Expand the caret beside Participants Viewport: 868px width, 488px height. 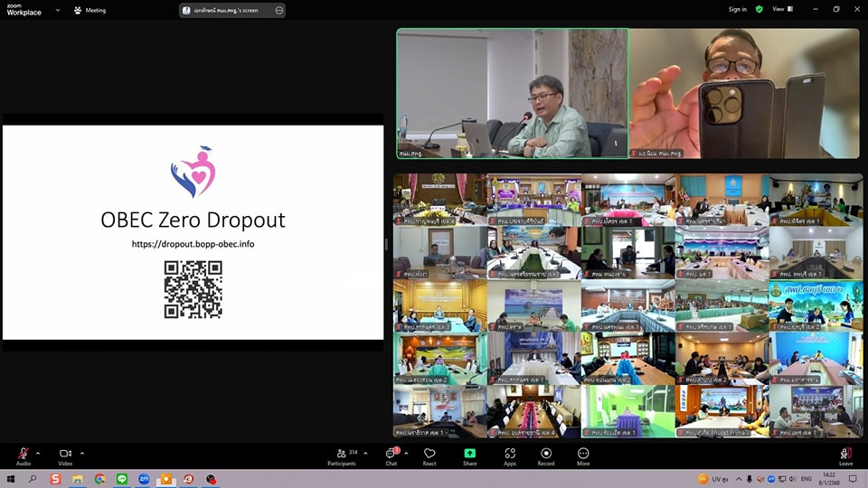[365, 453]
